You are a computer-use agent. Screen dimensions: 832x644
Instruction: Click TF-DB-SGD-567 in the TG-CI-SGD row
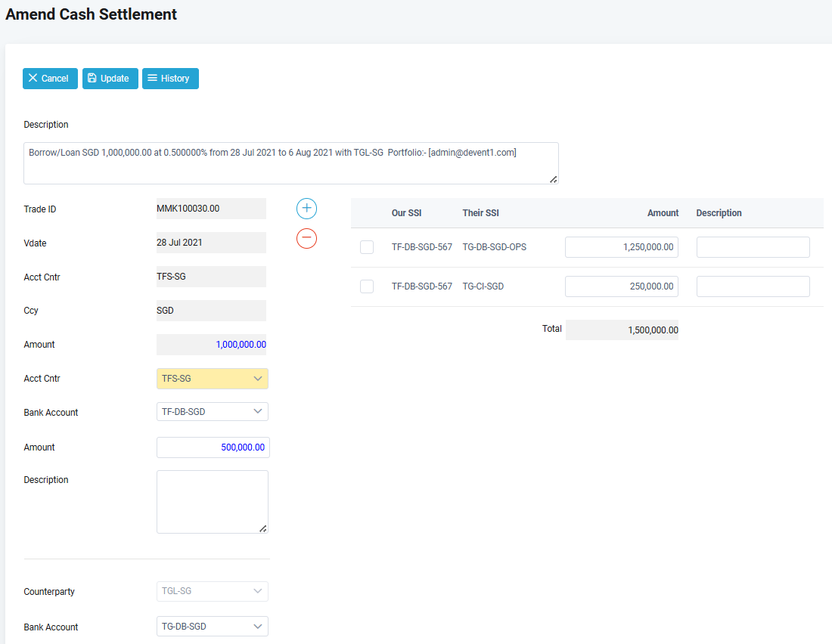(x=422, y=286)
